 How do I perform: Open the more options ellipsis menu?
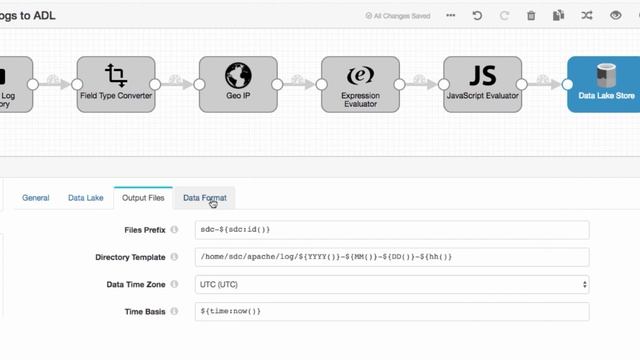pos(450,16)
